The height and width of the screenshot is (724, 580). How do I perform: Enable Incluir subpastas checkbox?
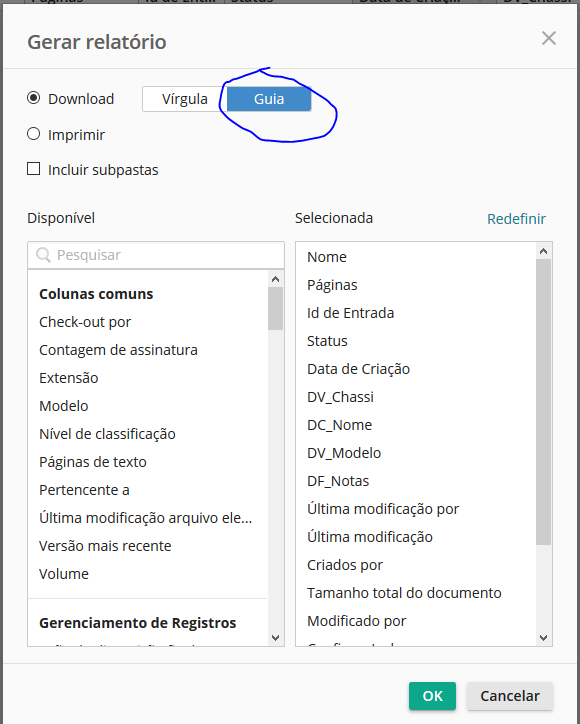[33, 169]
